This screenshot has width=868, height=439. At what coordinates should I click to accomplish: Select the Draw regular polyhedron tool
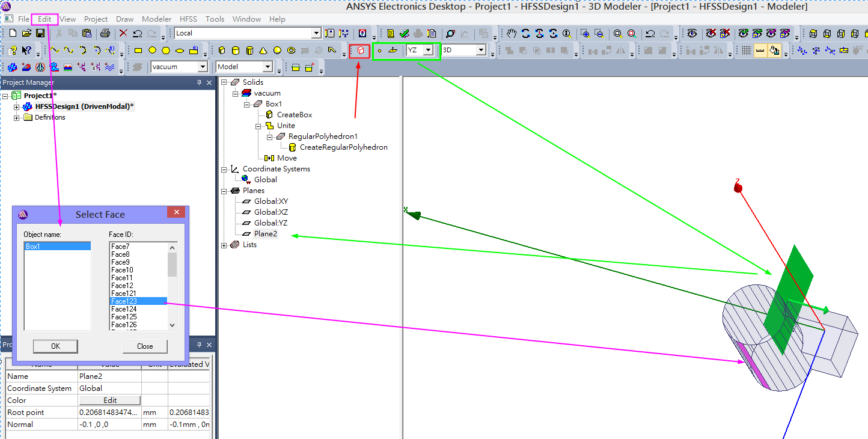click(x=249, y=51)
